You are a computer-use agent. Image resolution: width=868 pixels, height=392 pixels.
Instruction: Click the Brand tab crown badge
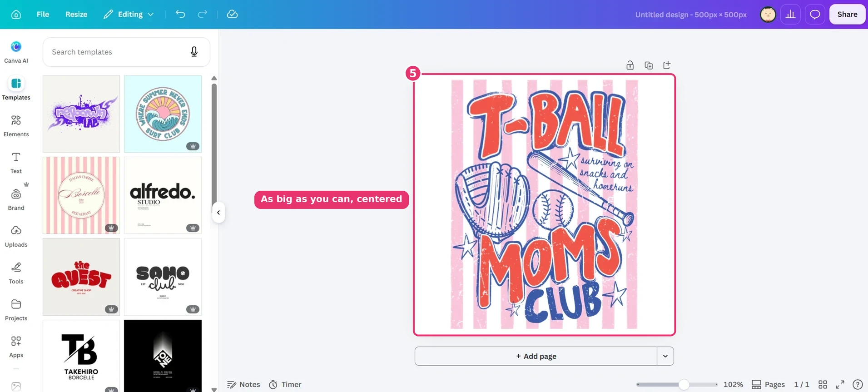coord(26,184)
